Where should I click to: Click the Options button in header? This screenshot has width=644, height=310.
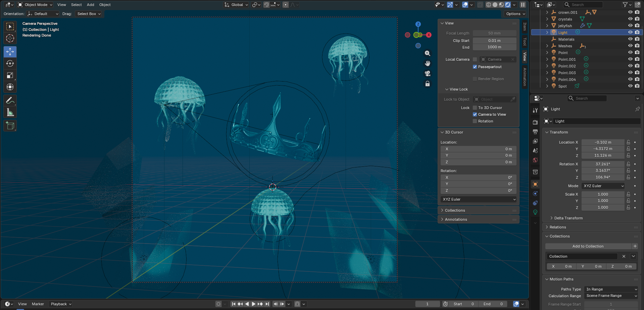coord(515,14)
